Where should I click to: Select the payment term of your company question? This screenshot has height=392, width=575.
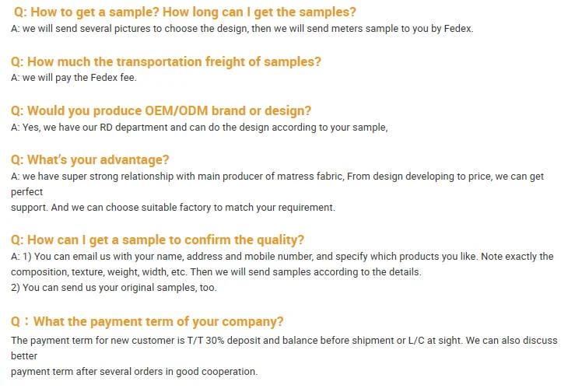[x=147, y=321]
